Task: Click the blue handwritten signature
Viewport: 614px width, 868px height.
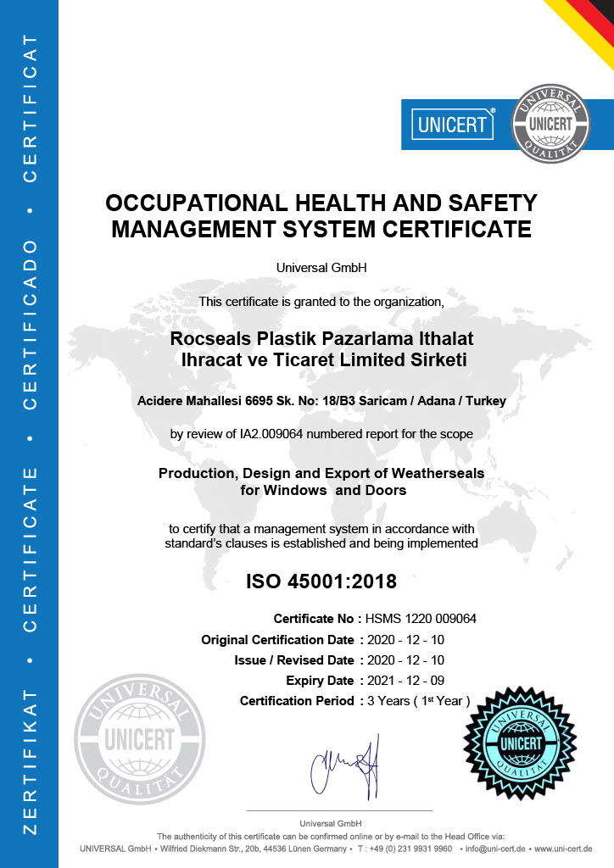Action: click(345, 766)
